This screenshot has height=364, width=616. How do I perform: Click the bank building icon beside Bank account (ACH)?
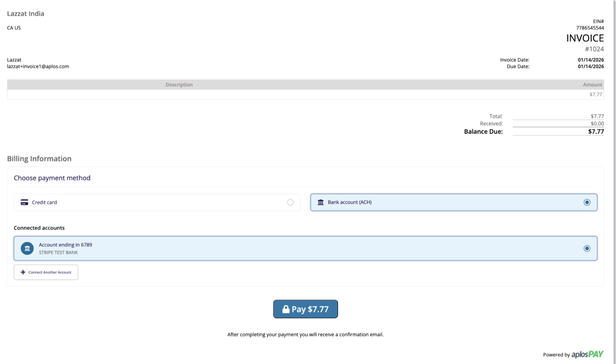coord(321,202)
